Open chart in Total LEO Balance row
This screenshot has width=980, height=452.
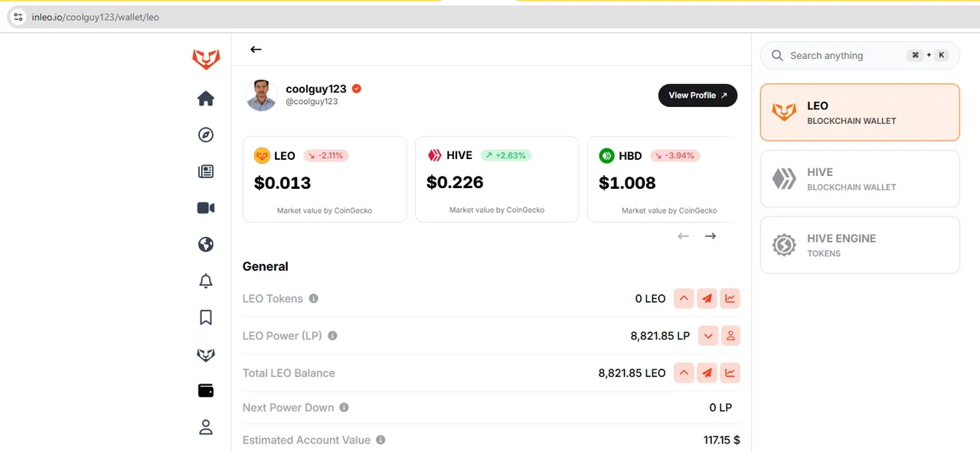tap(730, 373)
